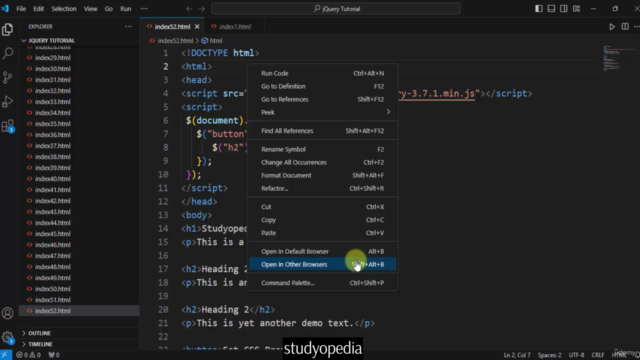Viewport: 640px width, 360px height.
Task: Toggle Primary Side Bar layout icon
Action: pyautogui.click(x=539, y=9)
